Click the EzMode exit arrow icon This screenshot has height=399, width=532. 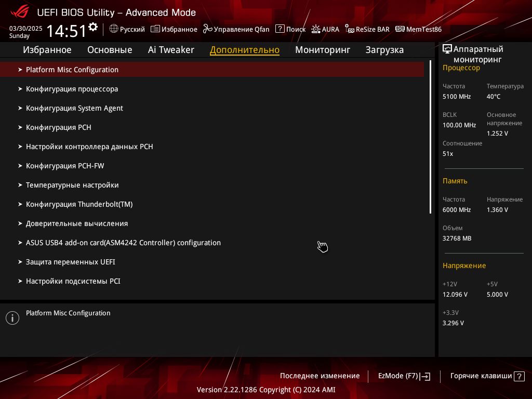425,376
